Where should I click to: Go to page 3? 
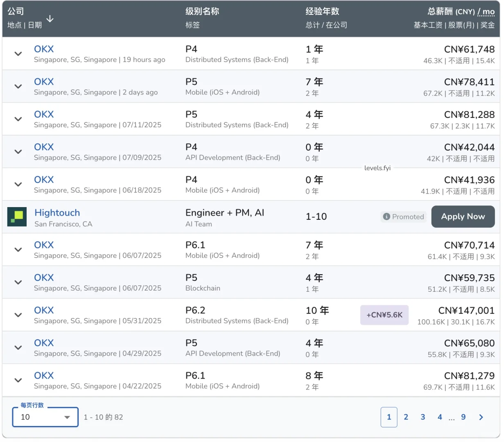[x=423, y=417]
